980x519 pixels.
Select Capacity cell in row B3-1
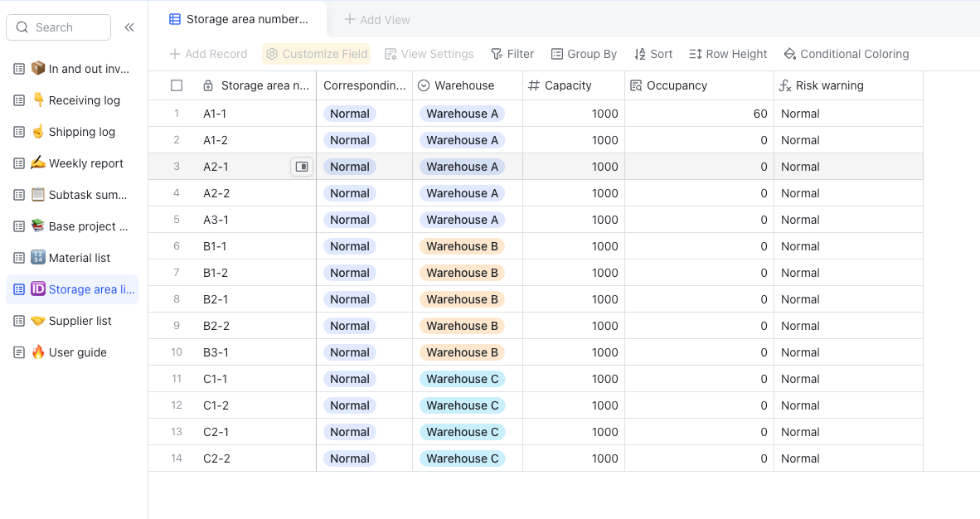[574, 352]
